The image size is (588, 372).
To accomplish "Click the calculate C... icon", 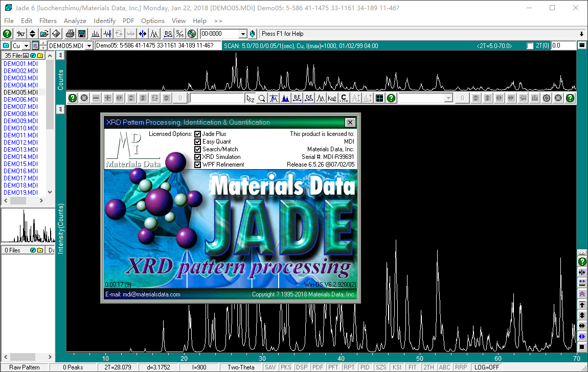I will 344,98.
